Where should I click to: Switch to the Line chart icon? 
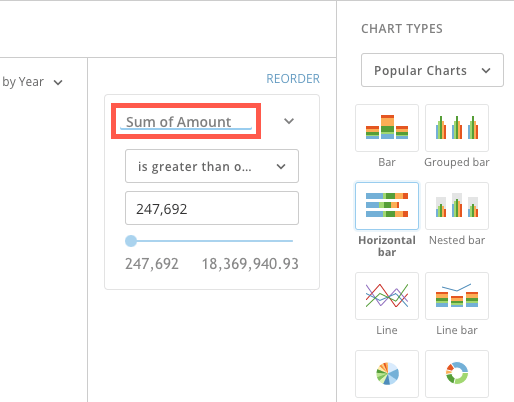coord(387,296)
